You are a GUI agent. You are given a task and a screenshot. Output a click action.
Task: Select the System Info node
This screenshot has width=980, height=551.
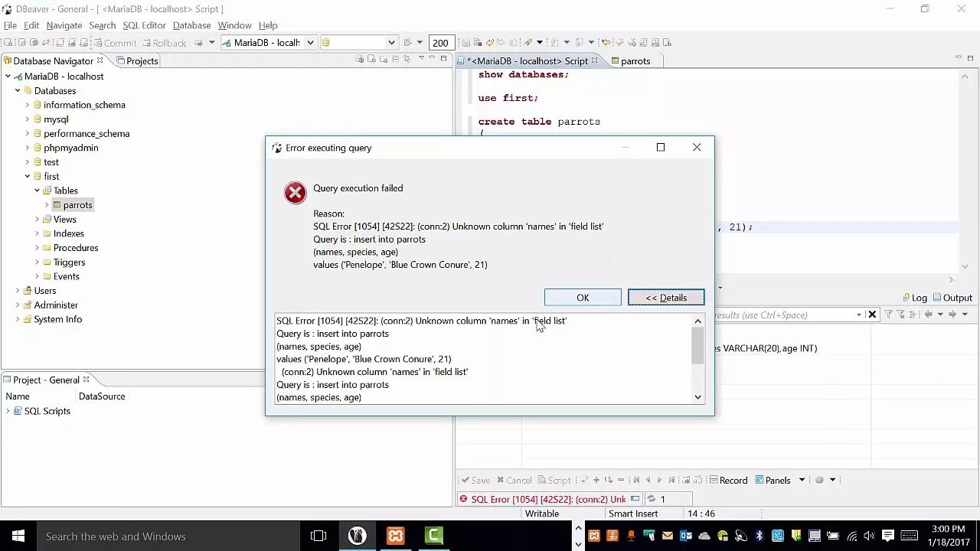pyautogui.click(x=57, y=319)
